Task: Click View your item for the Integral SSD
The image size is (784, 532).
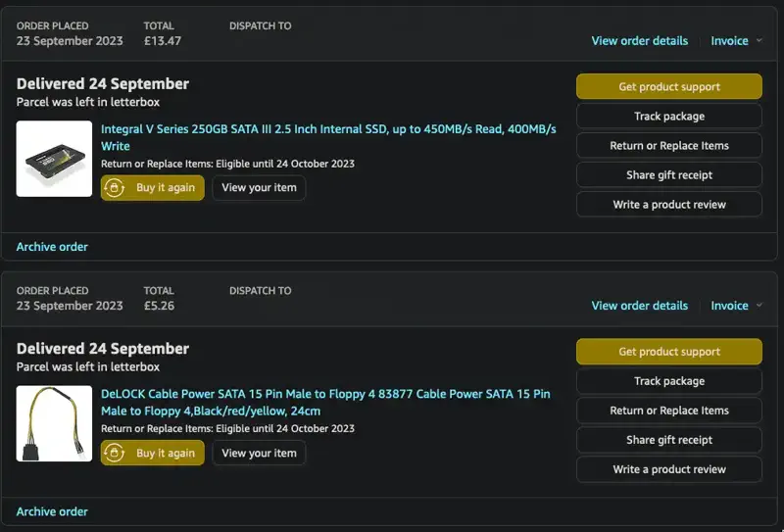Action: tap(259, 188)
